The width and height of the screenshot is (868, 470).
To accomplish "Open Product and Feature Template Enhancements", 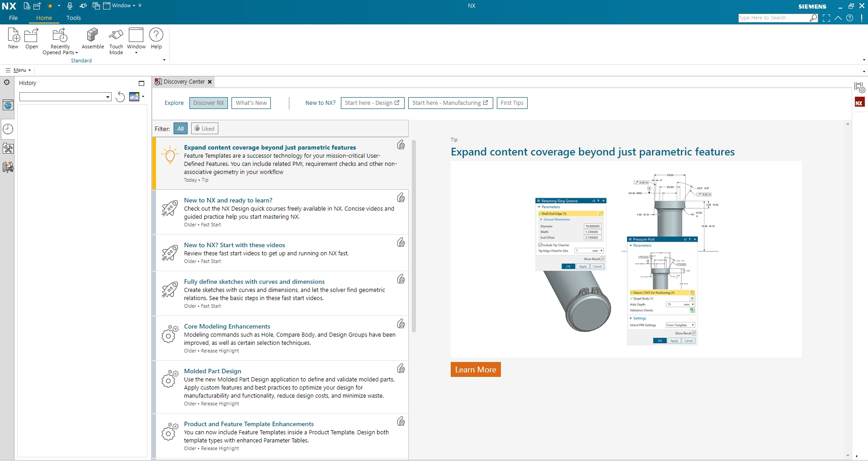I will 249,424.
